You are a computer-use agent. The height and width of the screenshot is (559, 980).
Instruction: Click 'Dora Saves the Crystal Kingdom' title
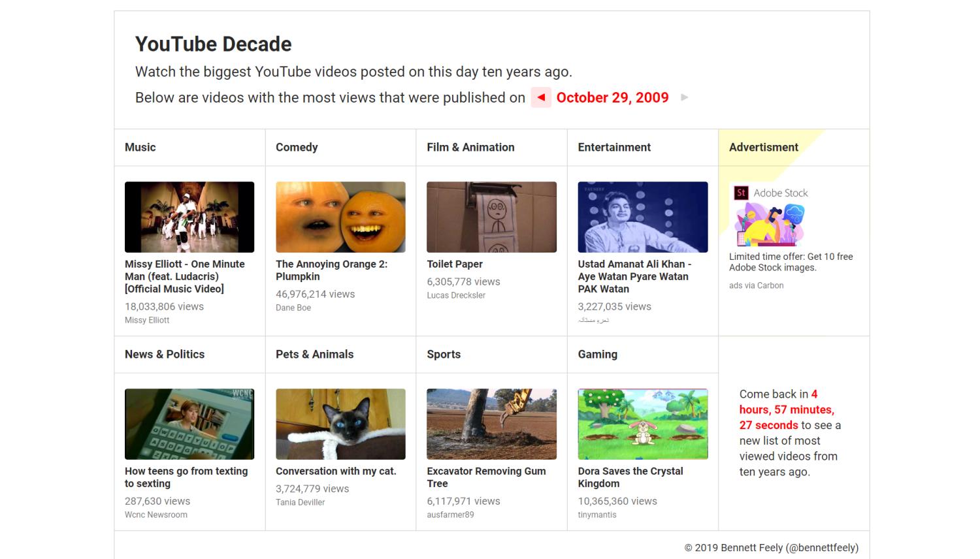(x=630, y=477)
